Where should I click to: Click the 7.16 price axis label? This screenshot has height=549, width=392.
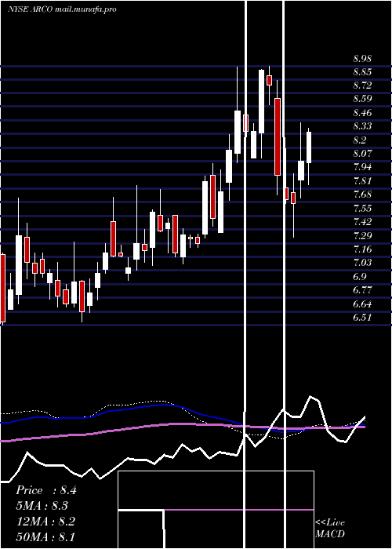(x=362, y=249)
